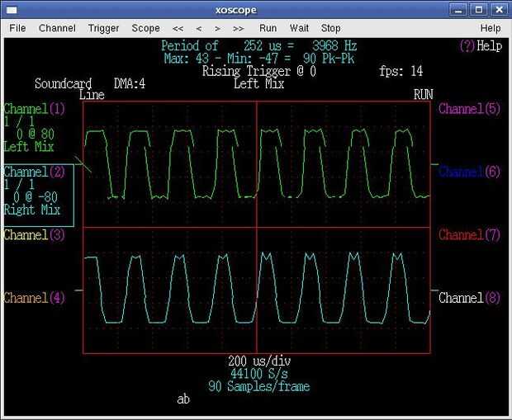Click the single < slower timebase button

click(x=199, y=28)
